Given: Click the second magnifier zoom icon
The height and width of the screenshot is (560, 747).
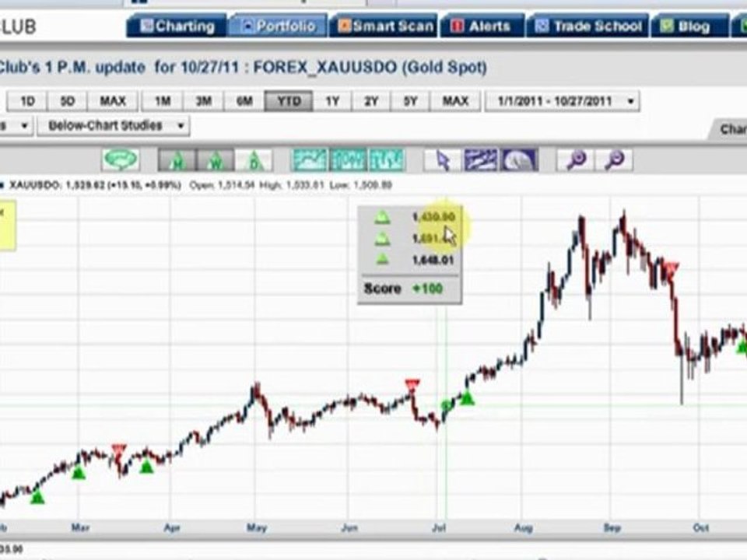Looking at the screenshot, I should [x=614, y=160].
